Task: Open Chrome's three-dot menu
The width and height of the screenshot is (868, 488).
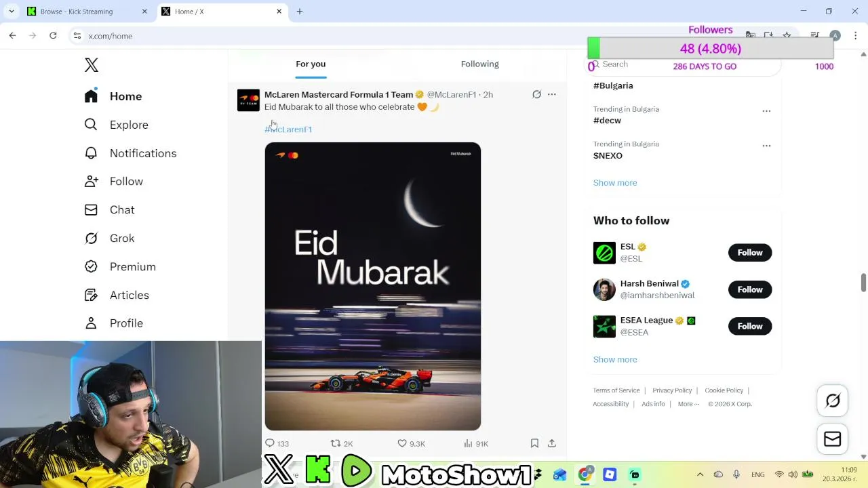Action: [x=856, y=36]
